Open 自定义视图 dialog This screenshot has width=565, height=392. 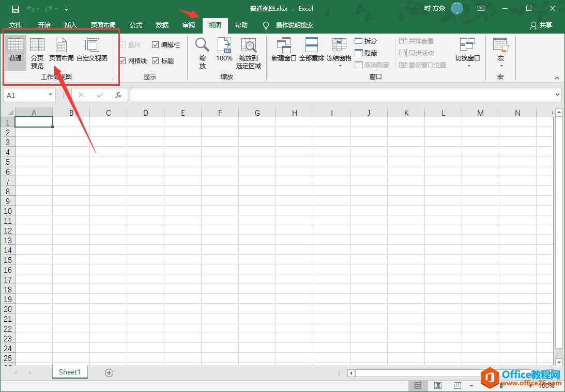click(91, 52)
